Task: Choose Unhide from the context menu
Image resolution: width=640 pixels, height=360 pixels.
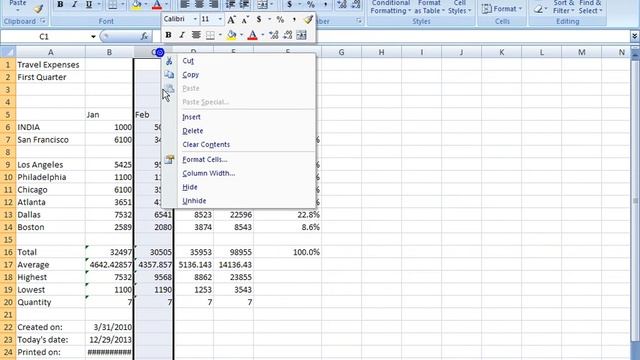Action: [194, 201]
